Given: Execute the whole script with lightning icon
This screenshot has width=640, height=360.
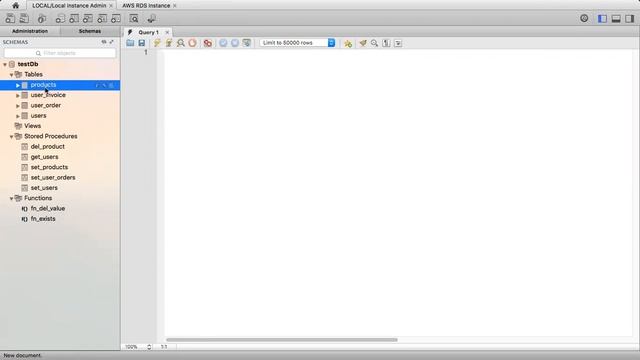Looking at the screenshot, I should (157, 43).
